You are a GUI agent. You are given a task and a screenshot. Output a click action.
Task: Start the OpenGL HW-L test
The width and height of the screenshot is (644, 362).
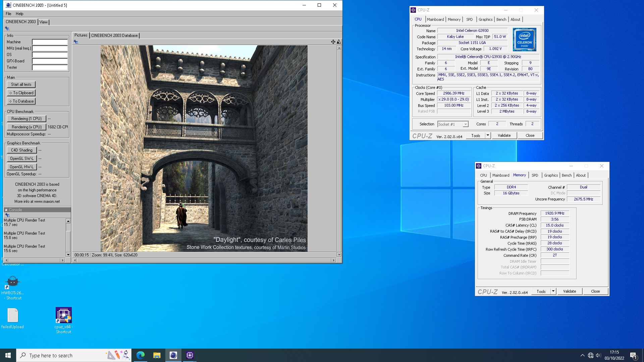coord(22,167)
